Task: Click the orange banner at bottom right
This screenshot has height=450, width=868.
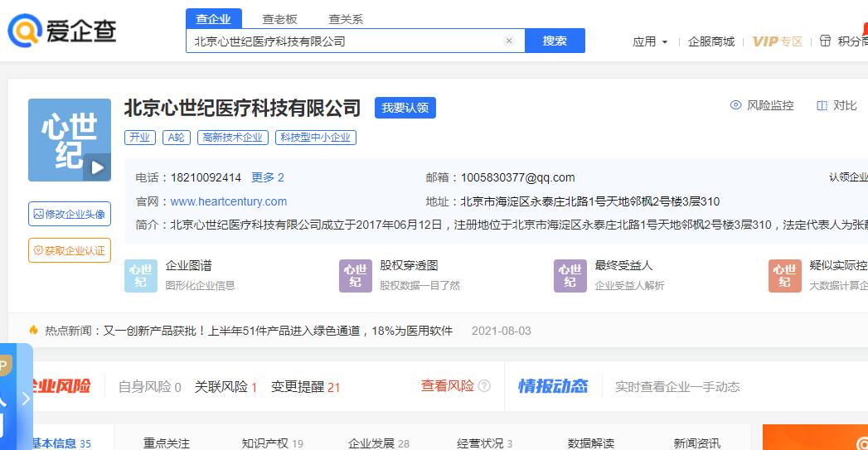Action: click(815, 438)
